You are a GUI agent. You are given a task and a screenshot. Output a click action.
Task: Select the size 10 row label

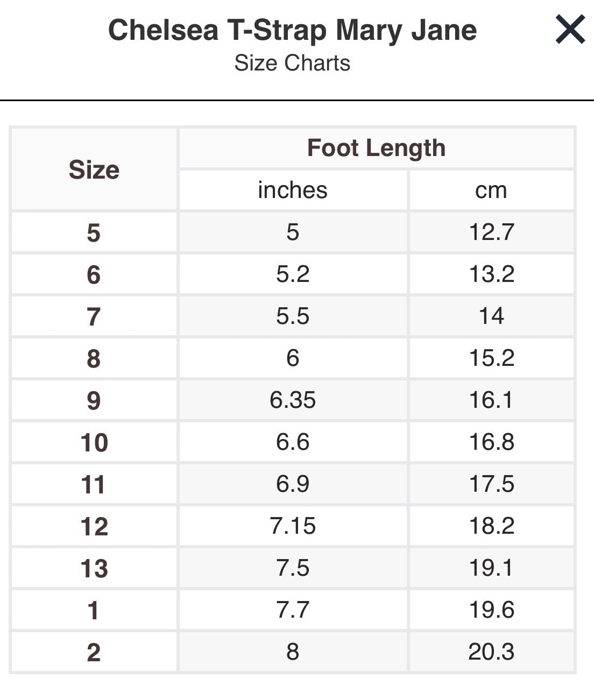pyautogui.click(x=94, y=442)
